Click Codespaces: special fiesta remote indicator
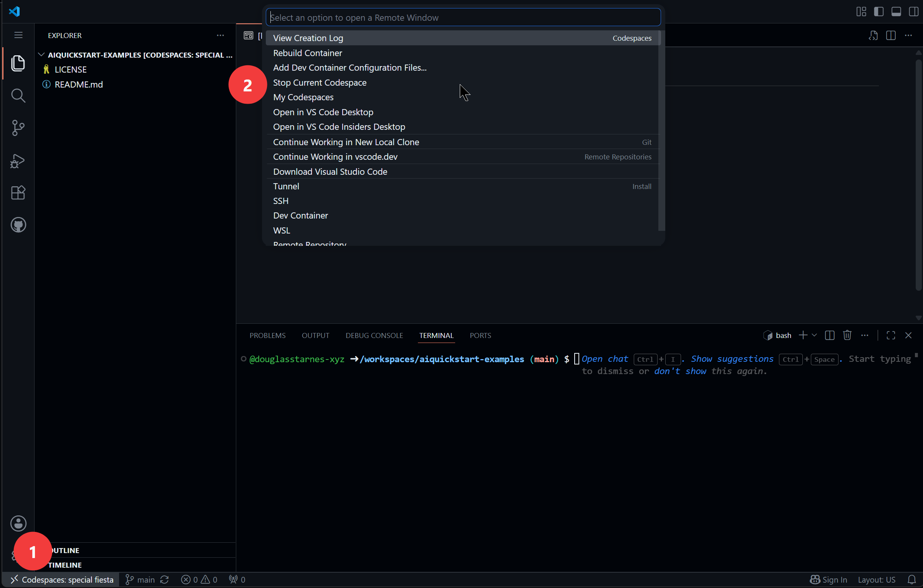This screenshot has width=923, height=588. [61, 580]
